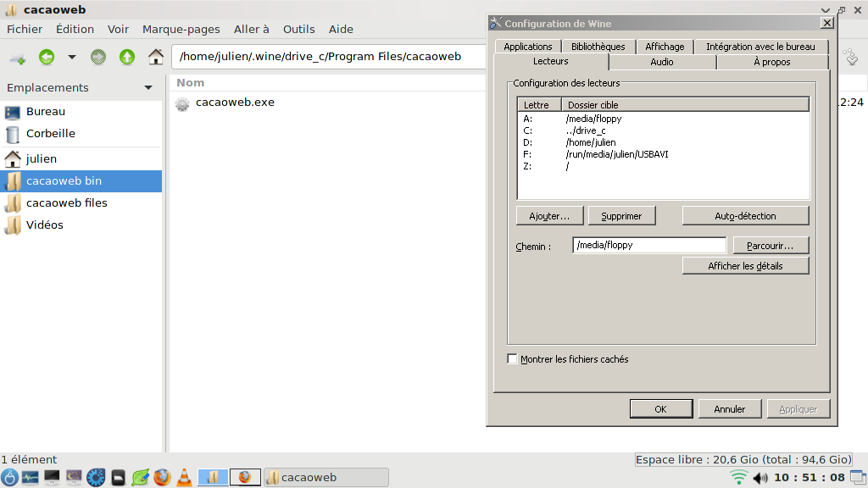868x488 pixels.
Task: Switch to the Audio tab
Action: 662,62
